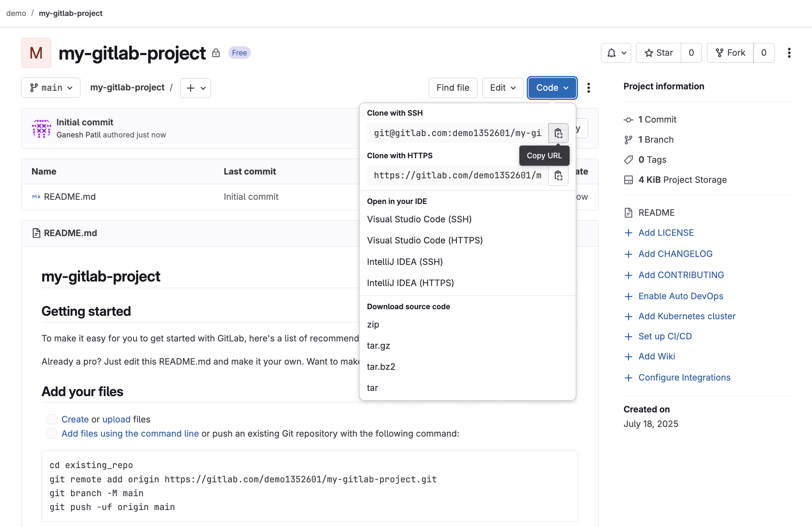
Task: Open the more actions ellipsis near Fork count
Action: pyautogui.click(x=789, y=53)
